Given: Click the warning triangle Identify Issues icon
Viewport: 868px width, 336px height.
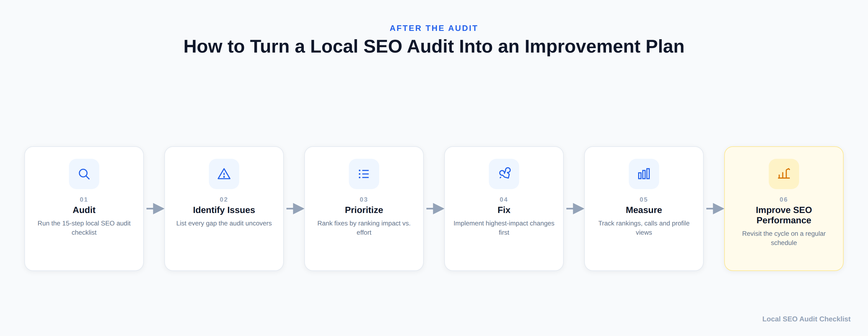Looking at the screenshot, I should tap(224, 174).
